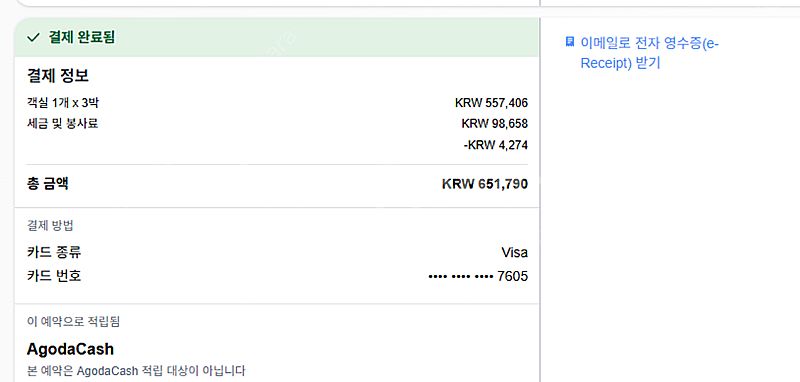Select the '결제 정보' heading
The width and height of the screenshot is (800, 382).
pos(58,76)
